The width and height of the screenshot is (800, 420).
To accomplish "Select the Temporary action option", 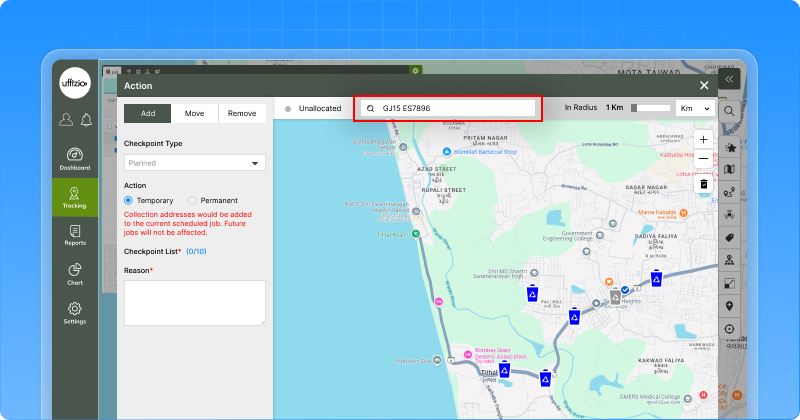I will [129, 200].
